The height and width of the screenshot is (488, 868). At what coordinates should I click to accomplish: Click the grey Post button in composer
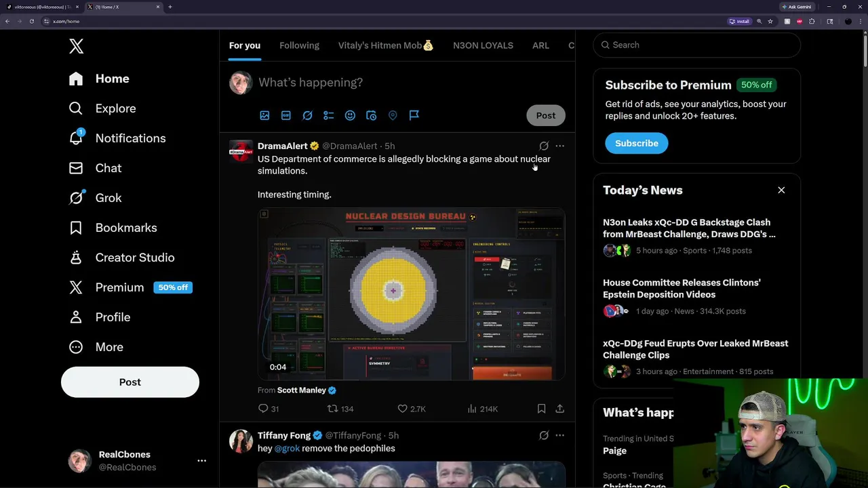[x=546, y=115]
